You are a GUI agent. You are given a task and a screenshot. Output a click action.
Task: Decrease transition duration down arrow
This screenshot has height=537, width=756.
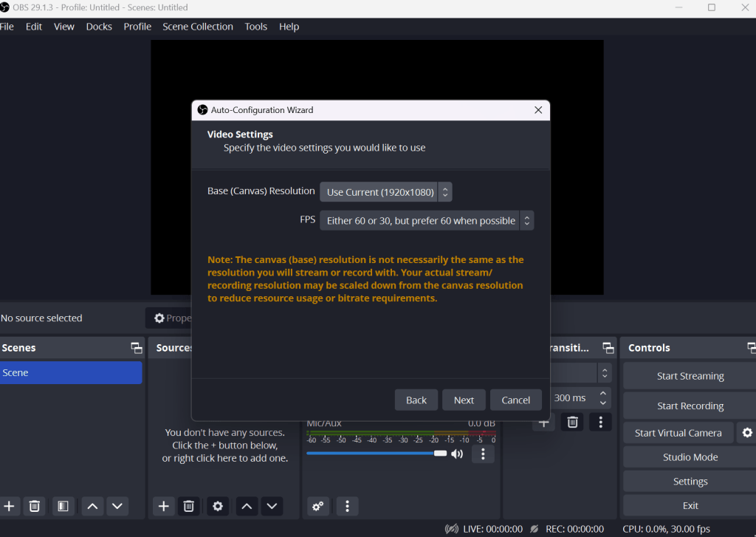pyautogui.click(x=602, y=403)
